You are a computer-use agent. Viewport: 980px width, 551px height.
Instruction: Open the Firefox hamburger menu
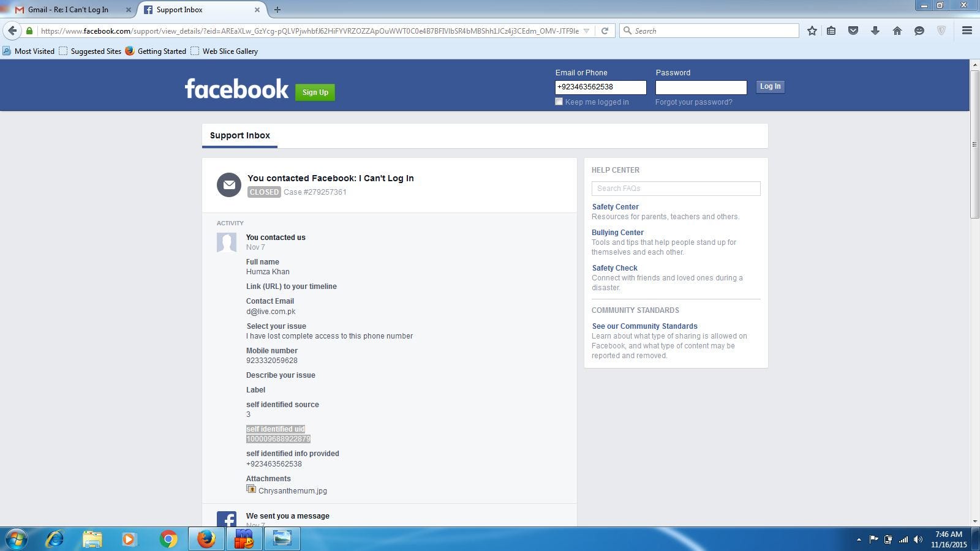tap(967, 31)
